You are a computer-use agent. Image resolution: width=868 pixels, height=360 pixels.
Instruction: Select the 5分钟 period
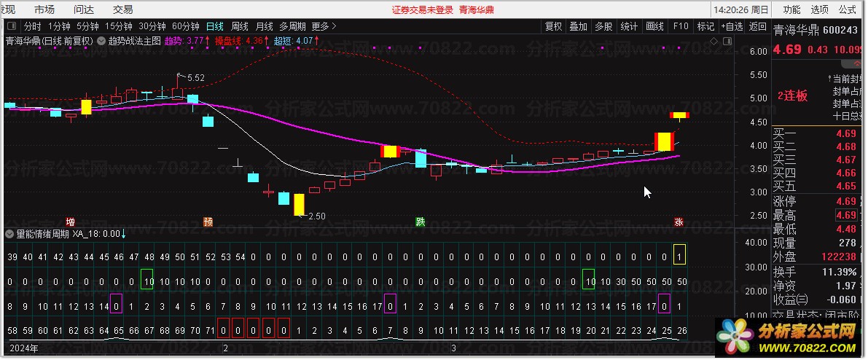tap(87, 26)
